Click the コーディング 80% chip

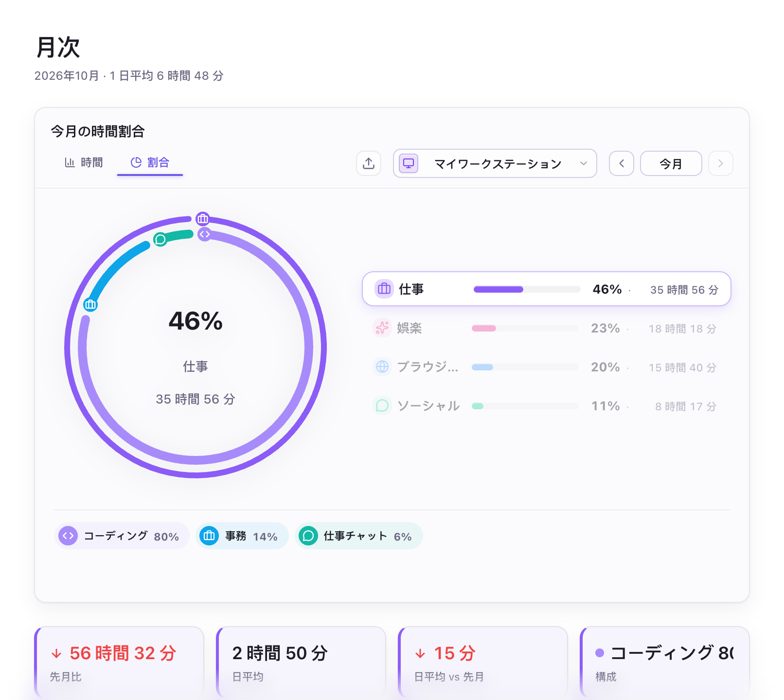coord(122,536)
